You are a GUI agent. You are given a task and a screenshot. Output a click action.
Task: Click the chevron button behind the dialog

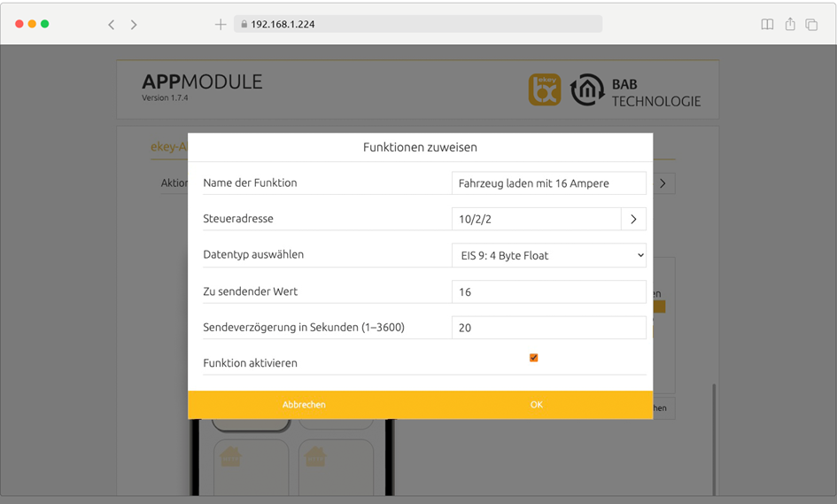(663, 183)
